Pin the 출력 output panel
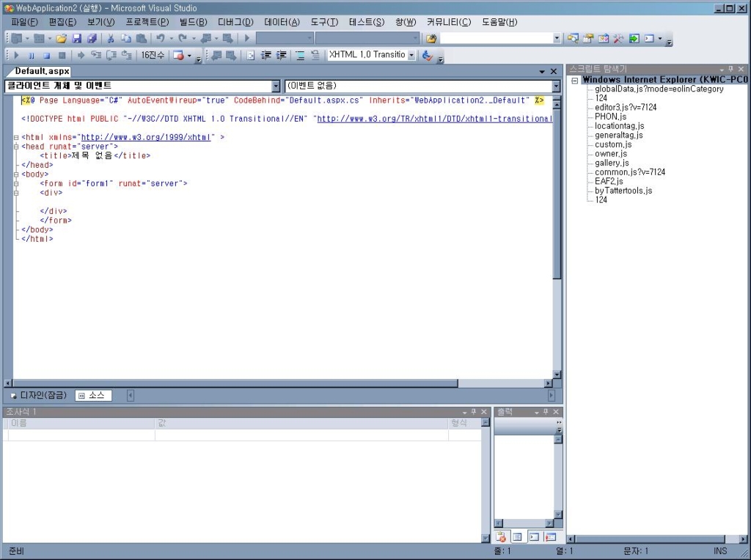This screenshot has width=751, height=560. [x=546, y=412]
